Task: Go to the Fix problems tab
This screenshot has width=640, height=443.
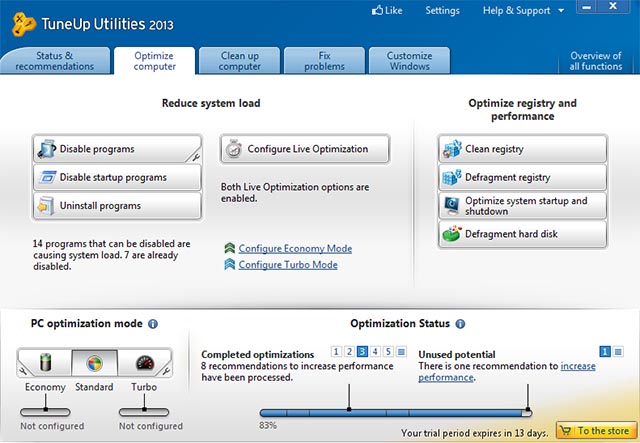Action: (x=324, y=61)
